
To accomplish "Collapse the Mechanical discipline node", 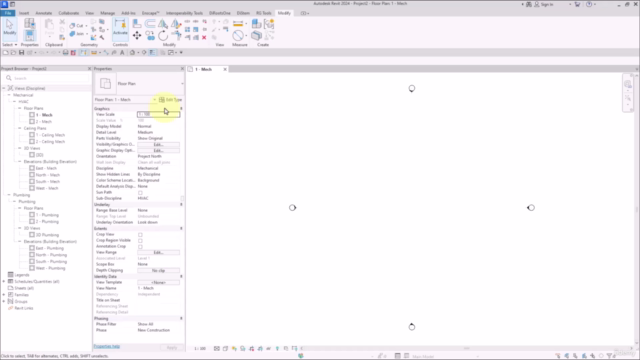I will pyautogui.click(x=9, y=95).
